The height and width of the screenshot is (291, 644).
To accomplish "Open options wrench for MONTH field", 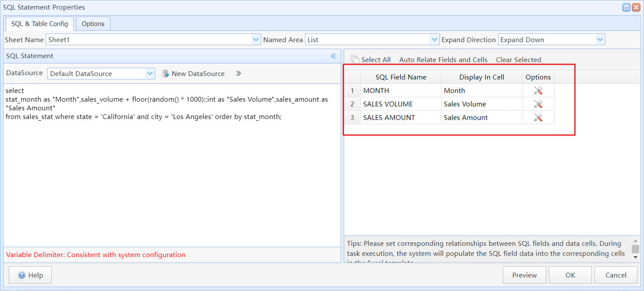I will [x=538, y=90].
